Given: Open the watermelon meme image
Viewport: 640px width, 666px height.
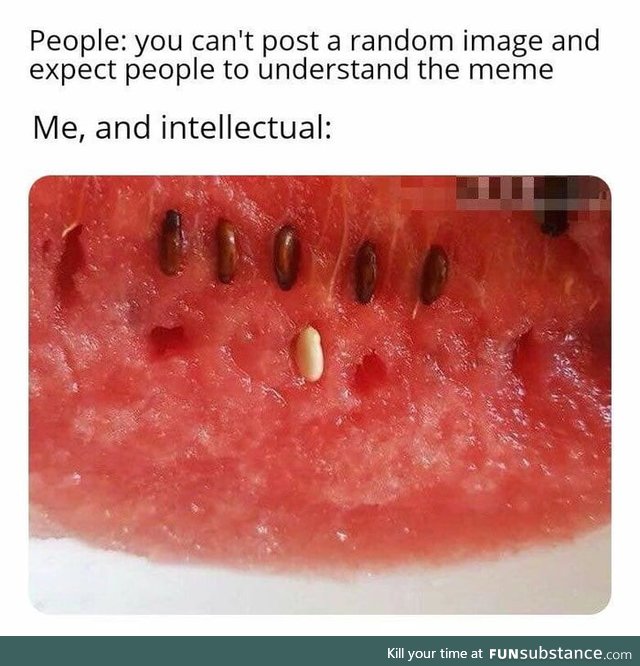Looking at the screenshot, I should click(x=320, y=394).
